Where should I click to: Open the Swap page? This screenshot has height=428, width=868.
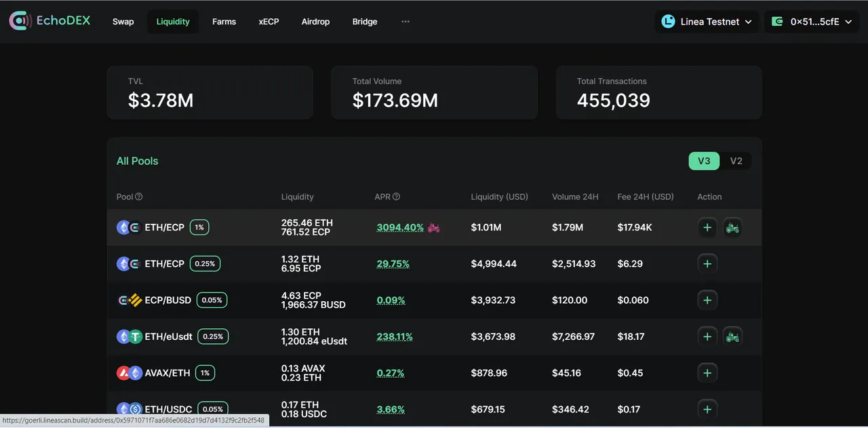point(123,22)
